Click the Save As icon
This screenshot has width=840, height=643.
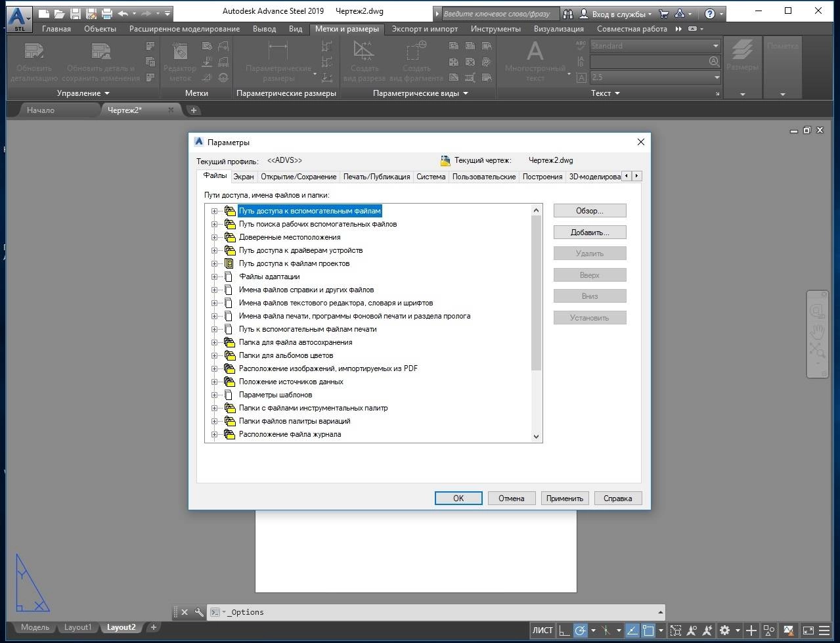[x=91, y=13]
